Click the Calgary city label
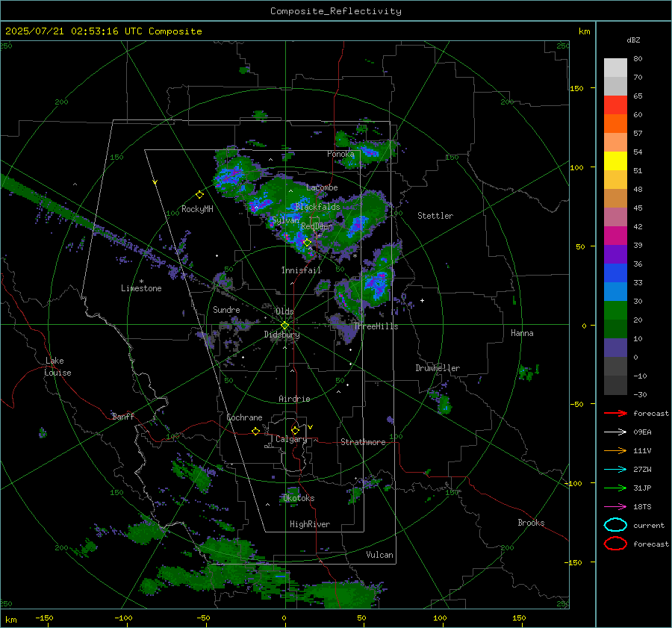672x628 pixels. tap(291, 439)
